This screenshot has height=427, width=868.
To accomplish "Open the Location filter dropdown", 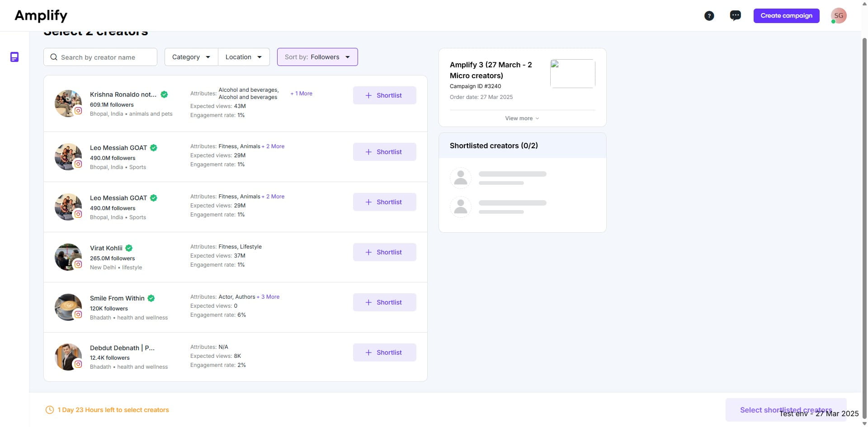I will click(244, 57).
